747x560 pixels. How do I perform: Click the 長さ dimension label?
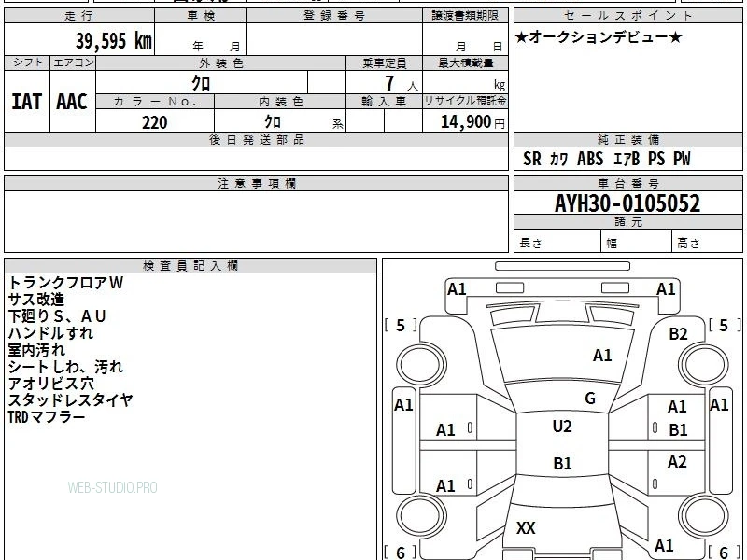pos(530,243)
